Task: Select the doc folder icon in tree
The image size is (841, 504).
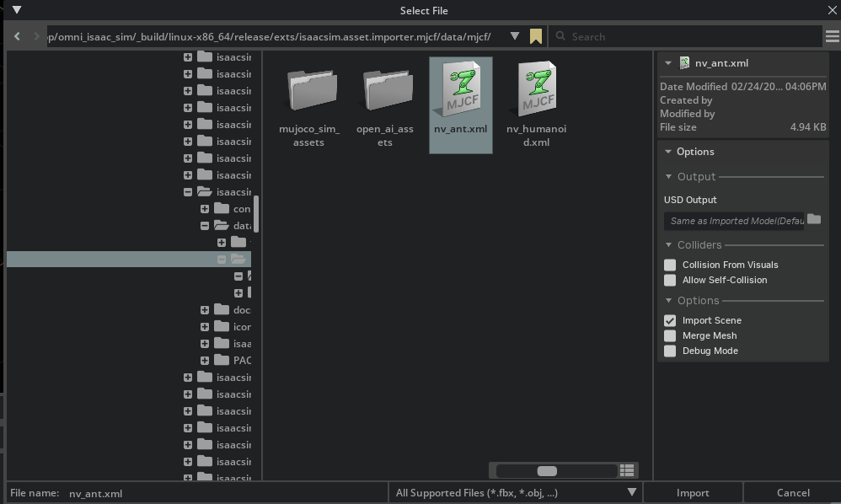Action: tap(222, 309)
